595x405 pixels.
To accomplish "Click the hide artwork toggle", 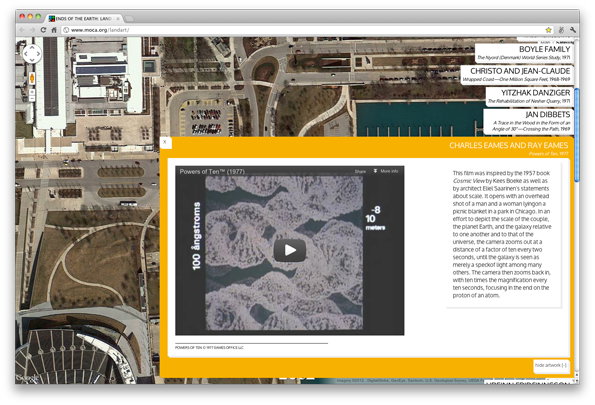I will pyautogui.click(x=551, y=365).
